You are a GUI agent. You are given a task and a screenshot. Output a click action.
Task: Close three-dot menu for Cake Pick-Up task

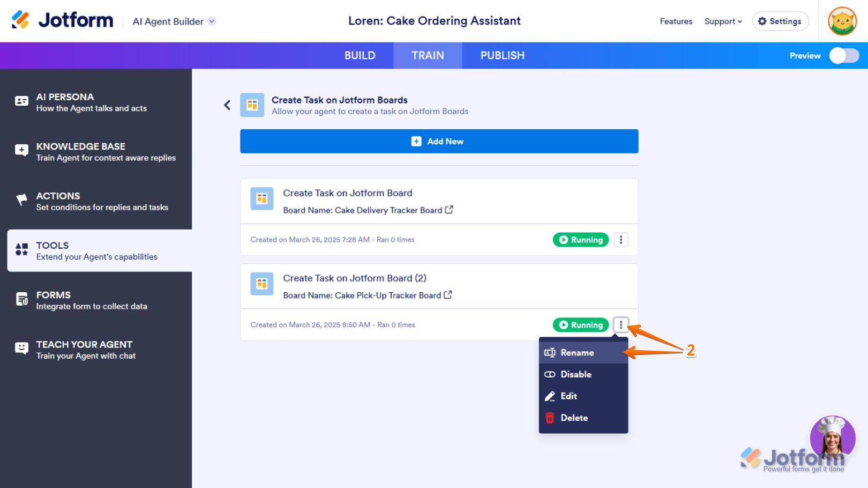click(620, 325)
